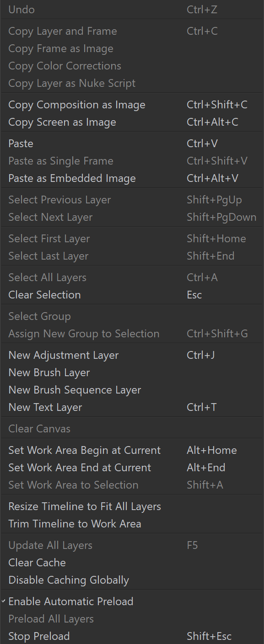The height and width of the screenshot is (644, 264).
Task: Click the Paste menu entry
Action: coord(132,144)
